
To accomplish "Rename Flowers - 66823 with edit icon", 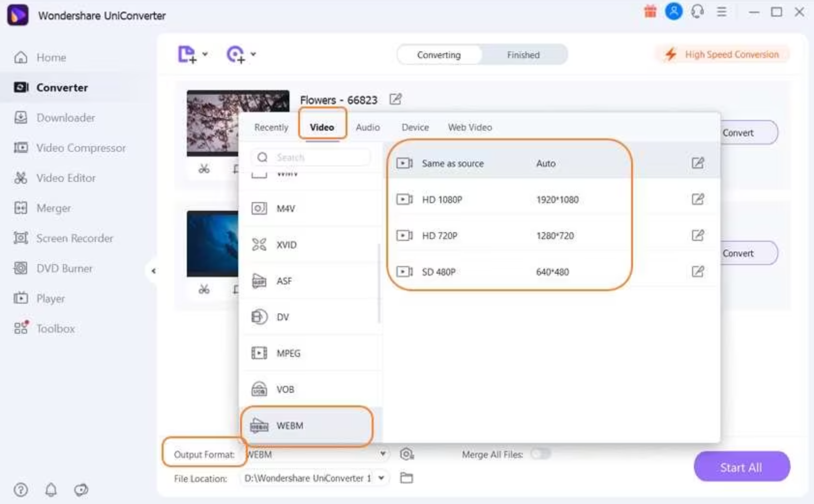I will pyautogui.click(x=395, y=99).
